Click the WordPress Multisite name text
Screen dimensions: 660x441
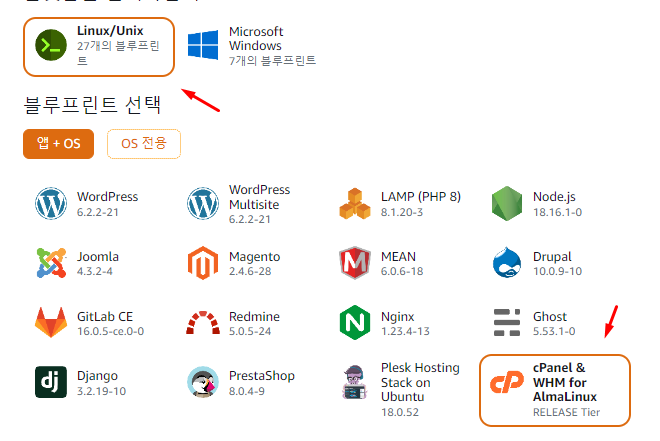[260, 197]
